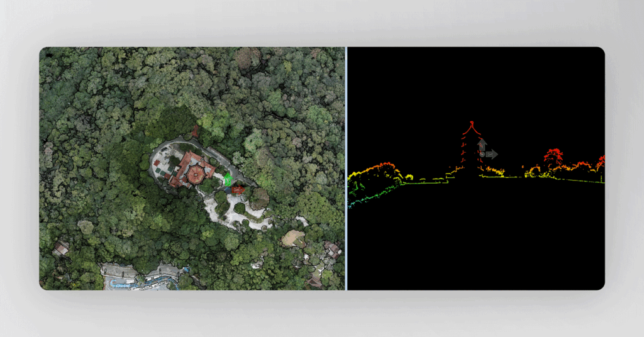Click the gray up arrow in the profile view

click(x=482, y=145)
